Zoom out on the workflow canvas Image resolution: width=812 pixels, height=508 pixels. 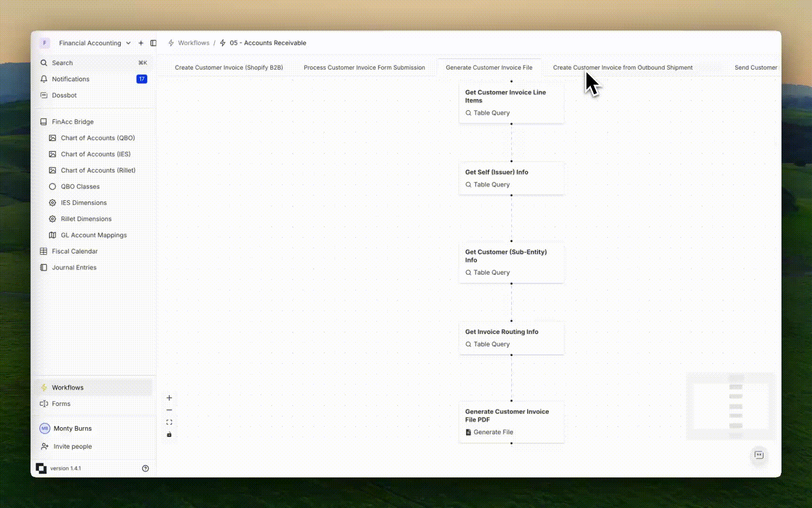pyautogui.click(x=169, y=410)
